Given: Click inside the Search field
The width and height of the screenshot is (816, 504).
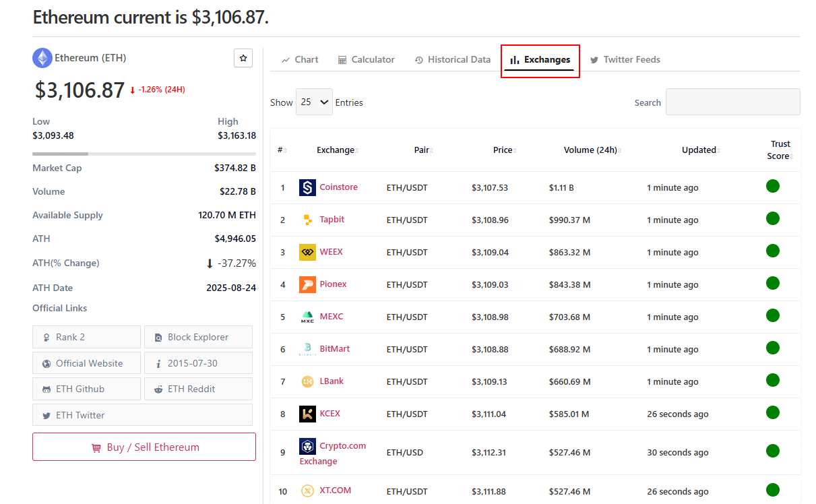Looking at the screenshot, I should coord(732,102).
